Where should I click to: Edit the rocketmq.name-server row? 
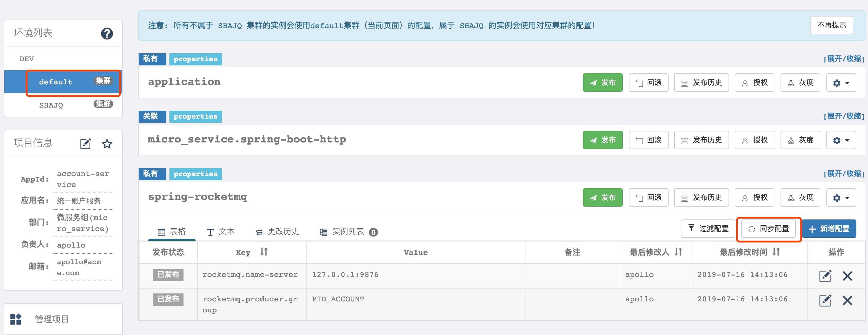coord(825,275)
